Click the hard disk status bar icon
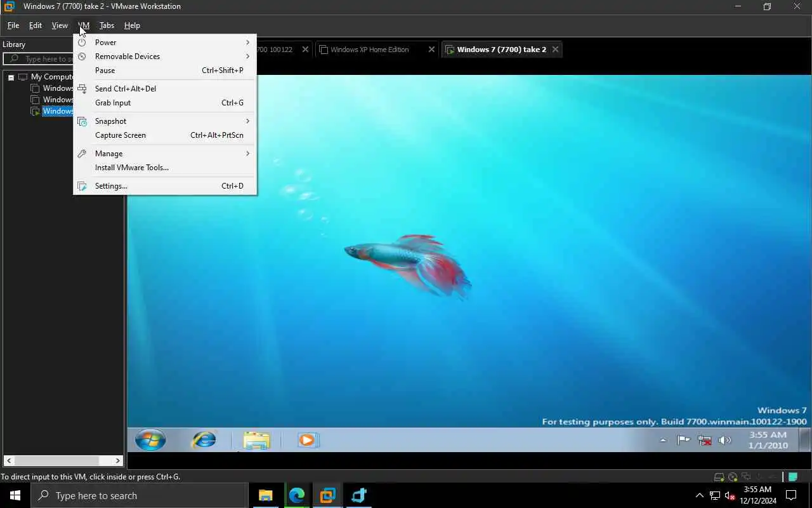The height and width of the screenshot is (508, 812). pos(719,477)
